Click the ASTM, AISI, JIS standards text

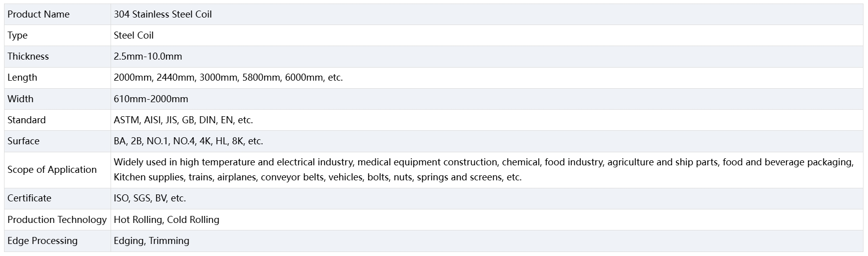coord(183,120)
